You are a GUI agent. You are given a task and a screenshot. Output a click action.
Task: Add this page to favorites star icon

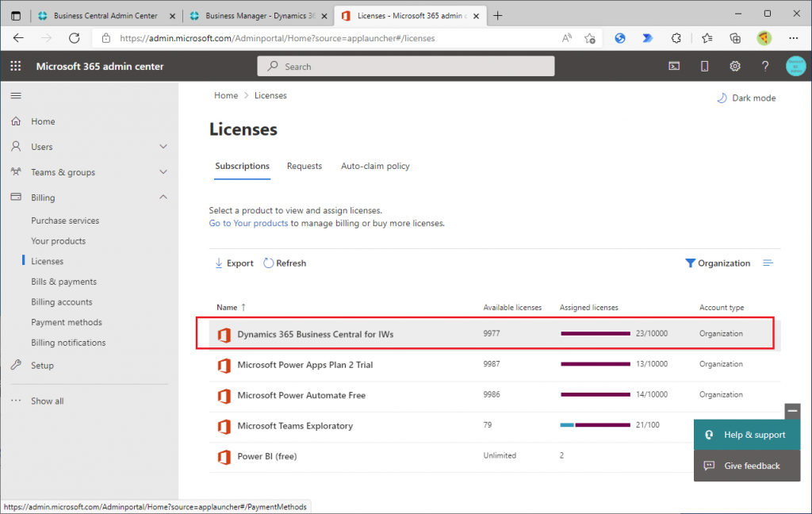(x=589, y=38)
